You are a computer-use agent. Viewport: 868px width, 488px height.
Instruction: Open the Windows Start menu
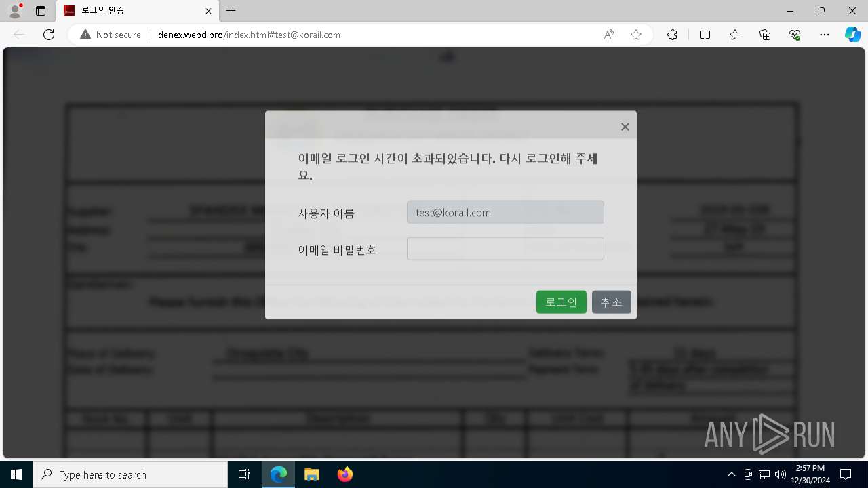click(x=16, y=474)
